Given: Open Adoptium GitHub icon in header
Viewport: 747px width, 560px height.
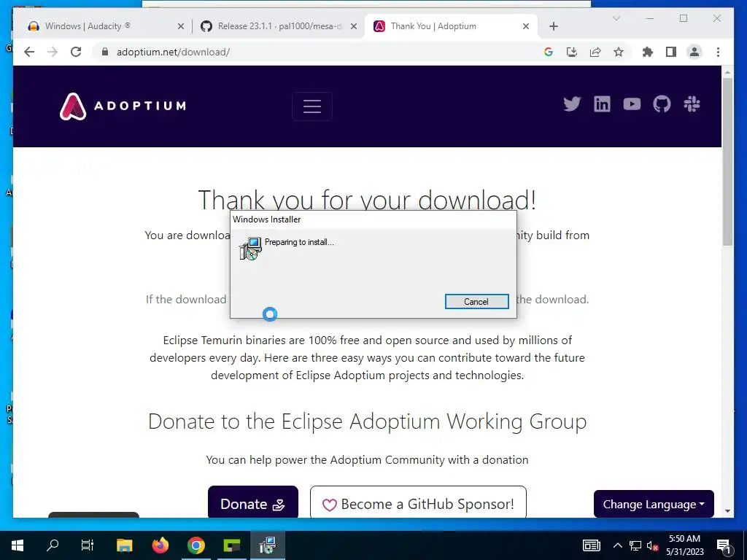Looking at the screenshot, I should tap(662, 104).
